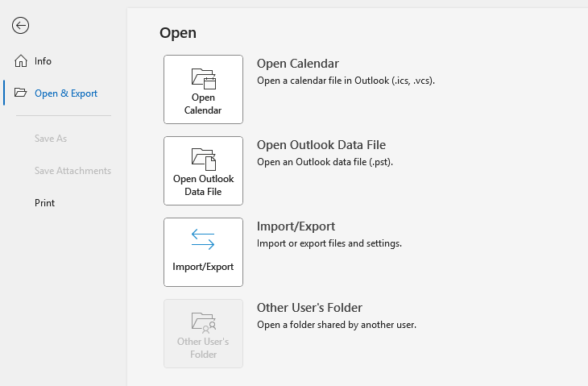Image resolution: width=588 pixels, height=386 pixels.
Task: Select Save Attachments in the sidebar
Action: tap(72, 171)
